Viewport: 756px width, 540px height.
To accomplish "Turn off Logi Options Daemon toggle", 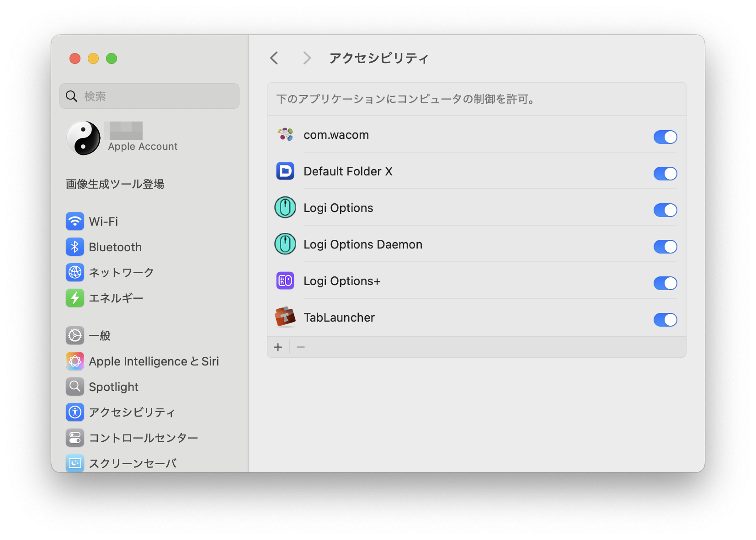I will (665, 247).
